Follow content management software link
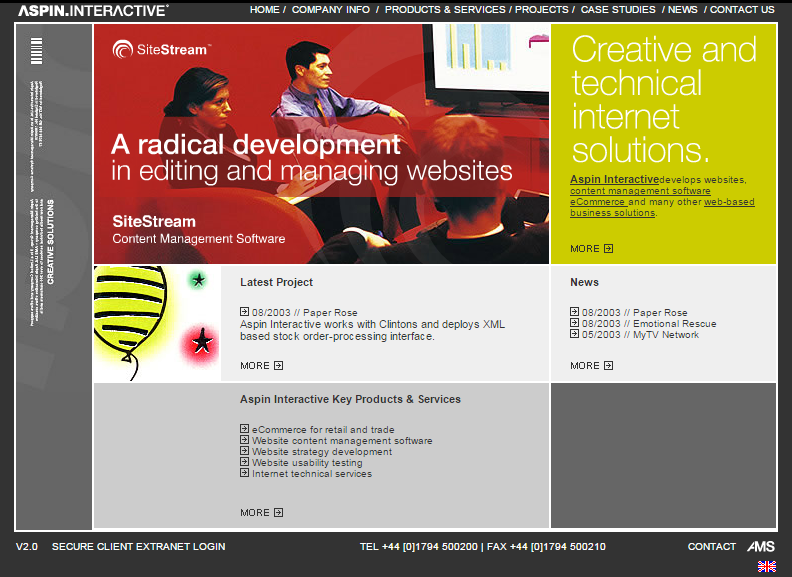This screenshot has height=577, width=792. click(x=640, y=191)
